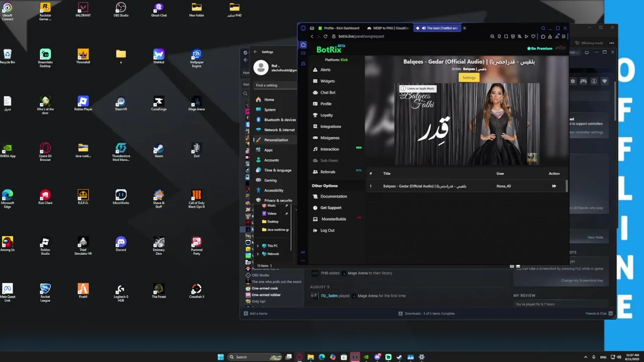Click Add a Game in Steam
Viewport: 644px width, 362px height.
click(256, 313)
